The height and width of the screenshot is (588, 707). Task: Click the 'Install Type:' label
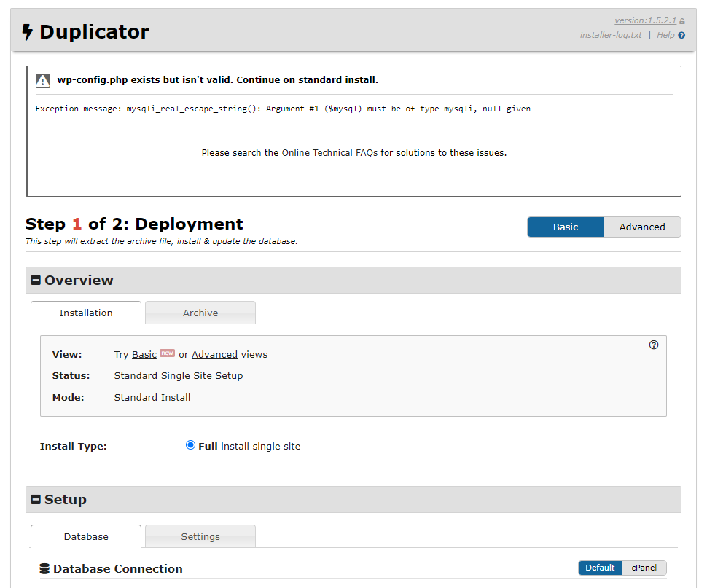pos(73,446)
